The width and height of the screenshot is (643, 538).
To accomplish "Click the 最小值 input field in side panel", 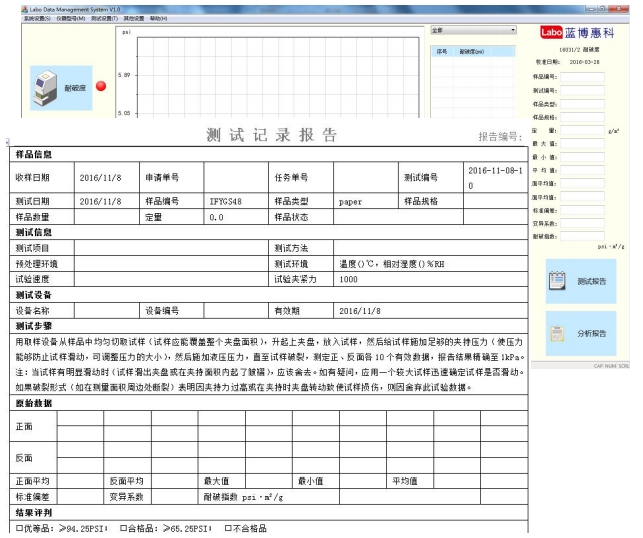I will pos(582,157).
